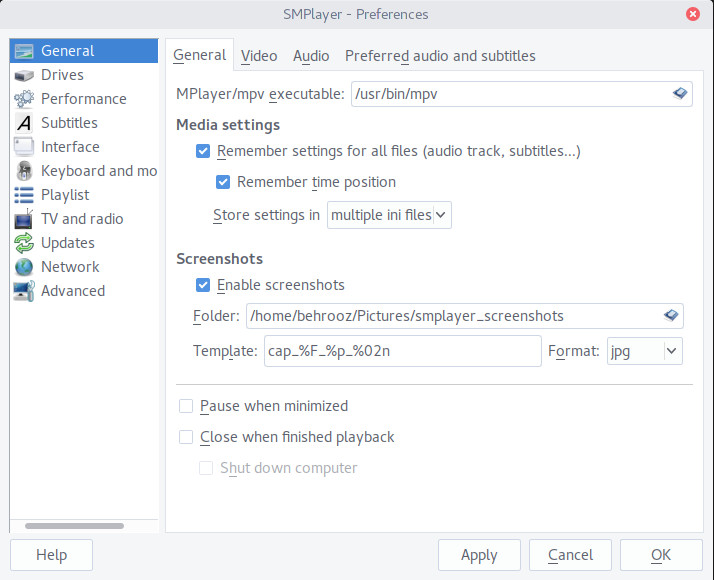This screenshot has height=580, width=714.
Task: Disable the Enable screenshots checkbox
Action: pos(203,285)
